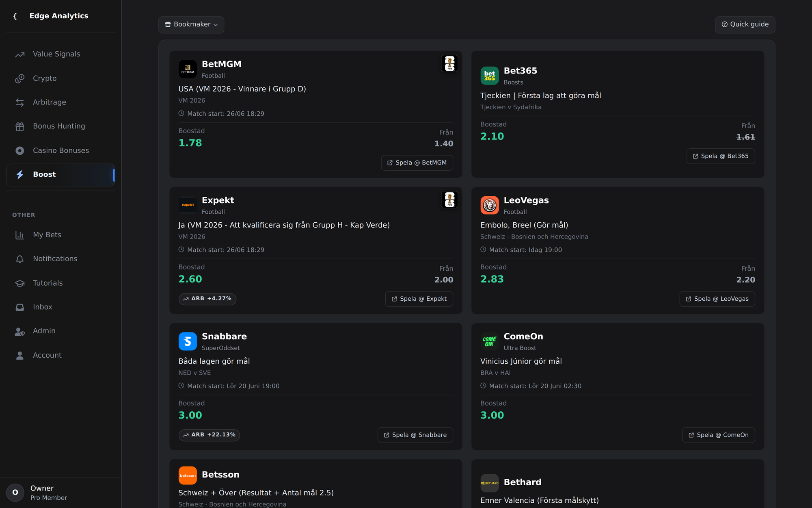
Task: Open the Arbitrage section
Action: [60, 102]
